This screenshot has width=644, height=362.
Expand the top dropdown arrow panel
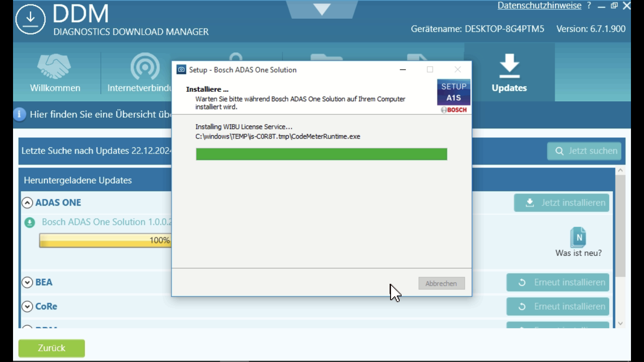(x=322, y=9)
